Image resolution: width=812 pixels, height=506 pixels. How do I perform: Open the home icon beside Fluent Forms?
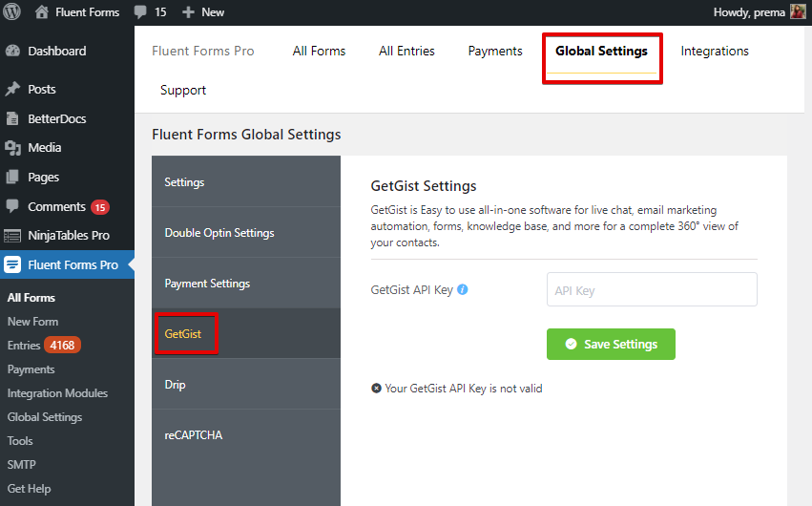(41, 11)
